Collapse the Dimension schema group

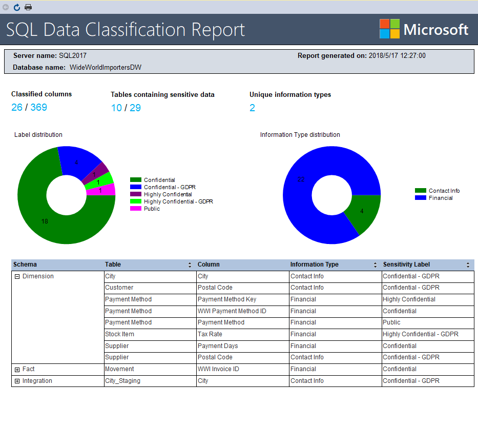click(x=17, y=276)
